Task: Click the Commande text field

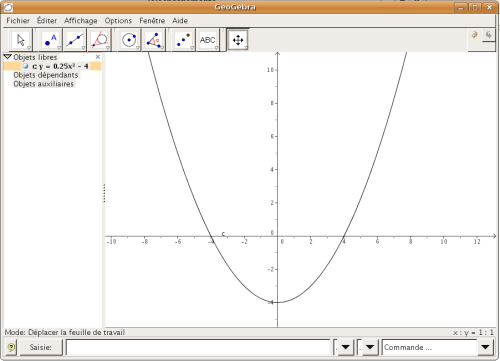Action: pos(430,347)
